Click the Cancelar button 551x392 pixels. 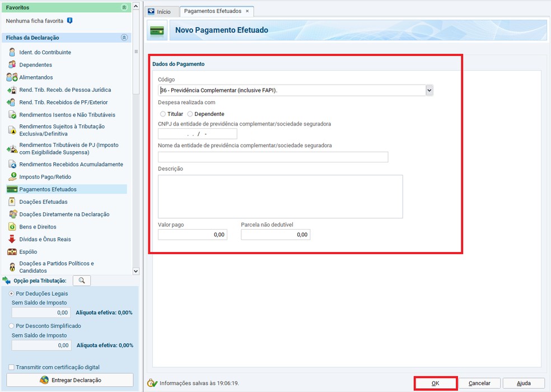479,384
